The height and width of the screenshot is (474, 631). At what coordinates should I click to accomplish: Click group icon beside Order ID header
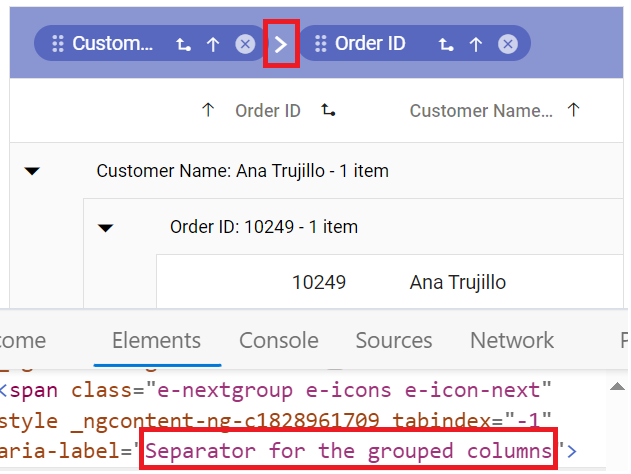pos(328,110)
